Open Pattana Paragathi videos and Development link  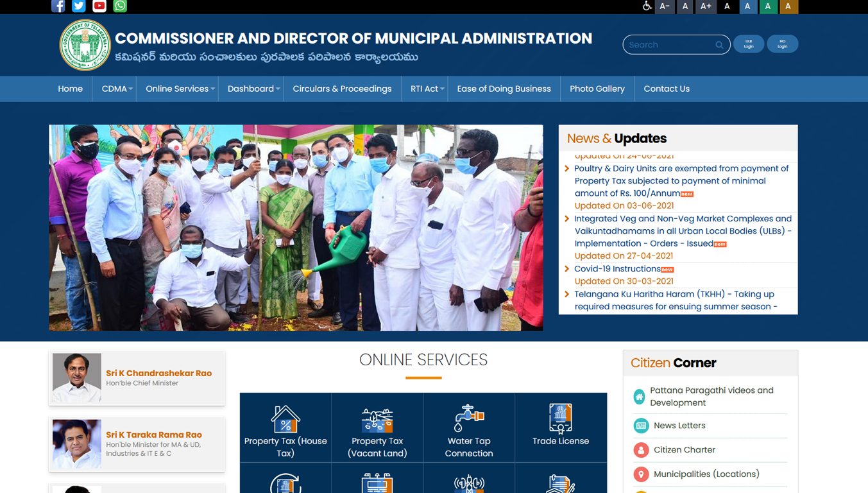pyautogui.click(x=711, y=397)
